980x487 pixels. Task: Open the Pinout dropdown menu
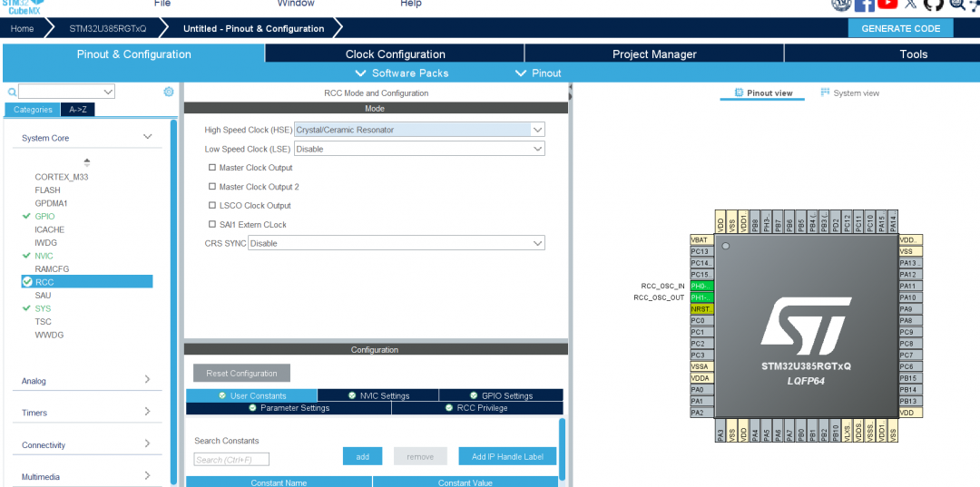(x=538, y=73)
